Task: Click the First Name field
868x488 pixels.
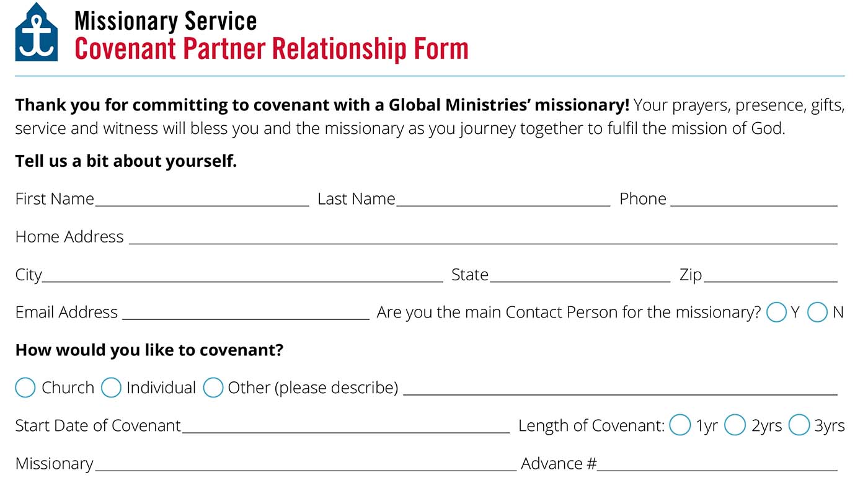Action: coord(201,199)
